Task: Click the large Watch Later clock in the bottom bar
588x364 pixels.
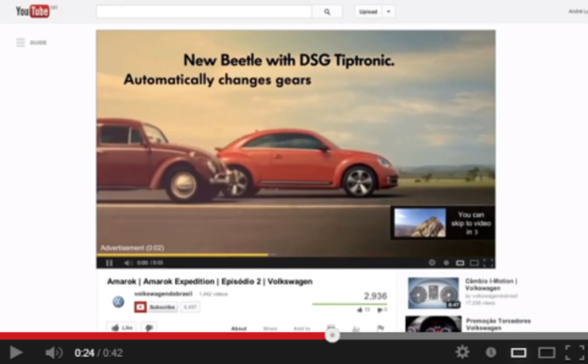Action: (x=491, y=352)
